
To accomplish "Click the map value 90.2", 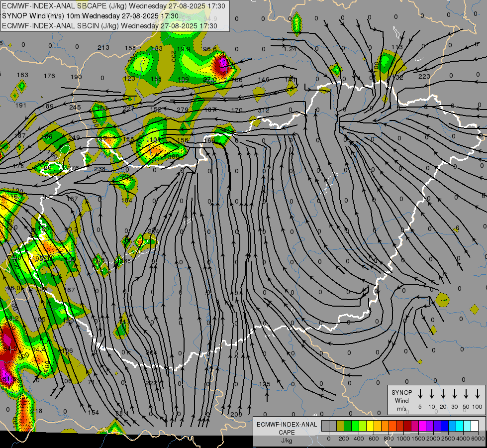I will [x=72, y=229].
